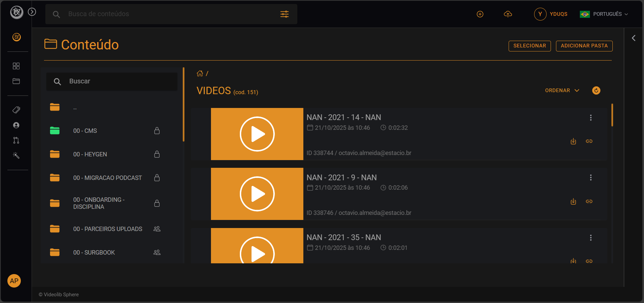Viewport: 644px width, 303px height.
Task: Open the PORTUGUÊS language dropdown
Action: tap(604, 14)
